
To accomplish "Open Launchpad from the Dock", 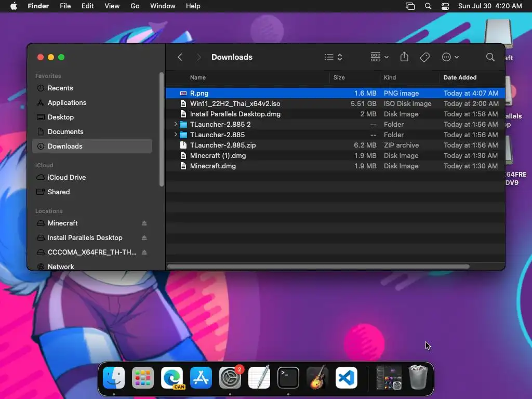I will [x=143, y=378].
